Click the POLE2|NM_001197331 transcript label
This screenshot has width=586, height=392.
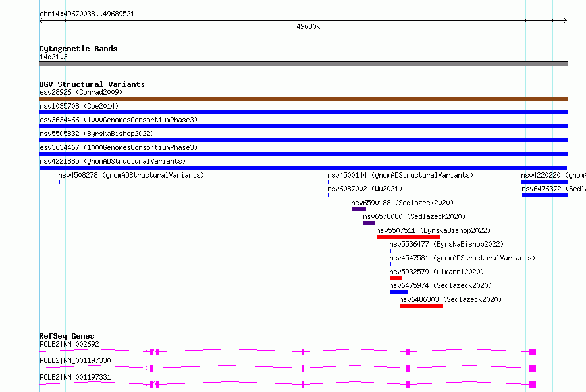point(75,377)
